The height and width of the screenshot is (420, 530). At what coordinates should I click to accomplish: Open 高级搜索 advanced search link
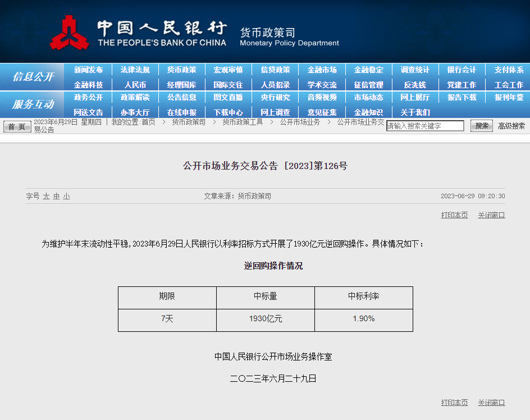pos(511,126)
